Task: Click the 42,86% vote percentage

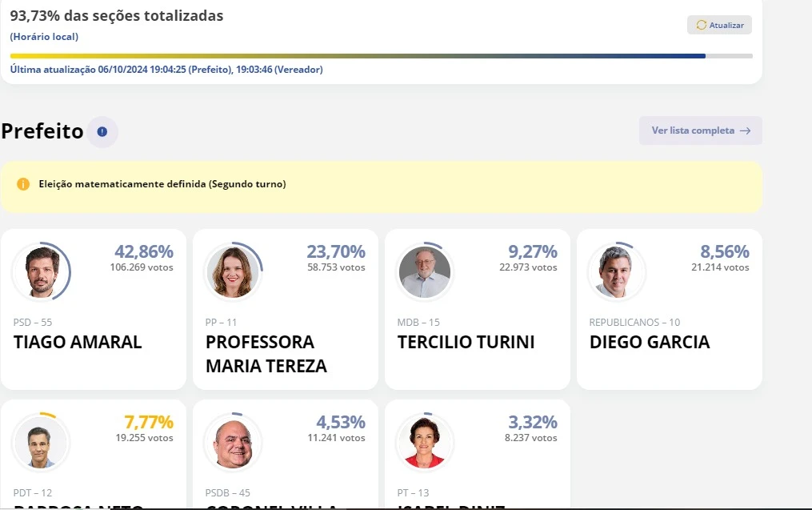Action: pos(143,251)
